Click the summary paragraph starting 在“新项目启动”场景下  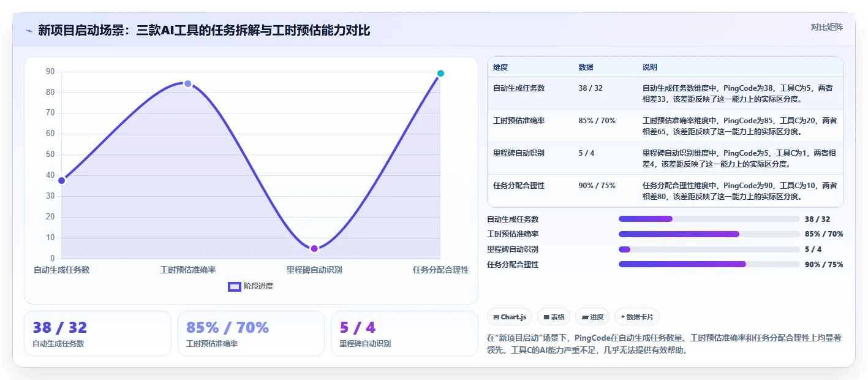(x=665, y=344)
